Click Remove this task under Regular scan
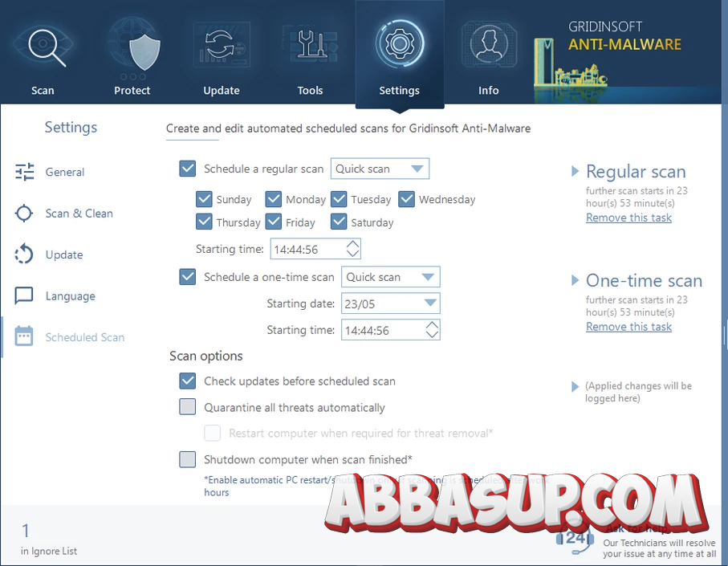Screen dimensions: 728x566 pos(628,218)
